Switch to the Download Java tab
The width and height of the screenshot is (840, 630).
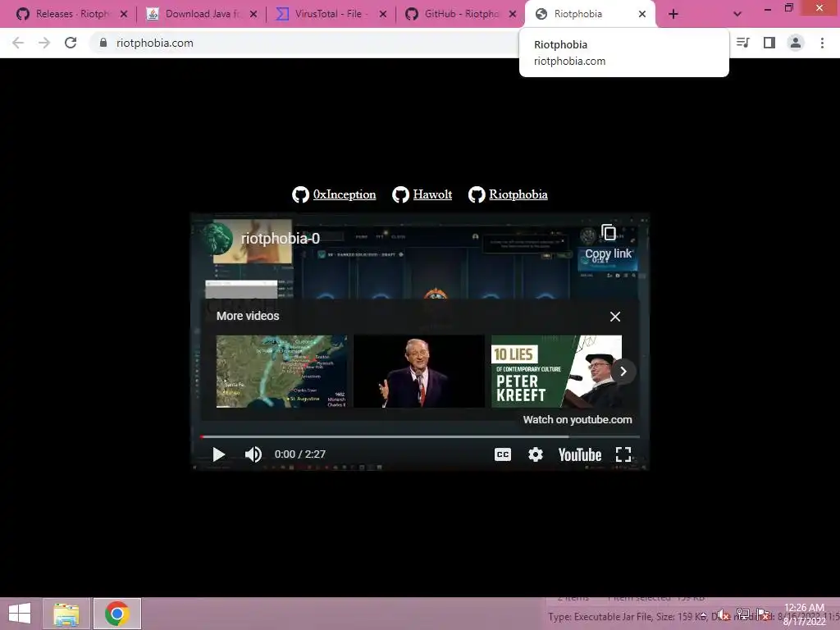pos(194,14)
